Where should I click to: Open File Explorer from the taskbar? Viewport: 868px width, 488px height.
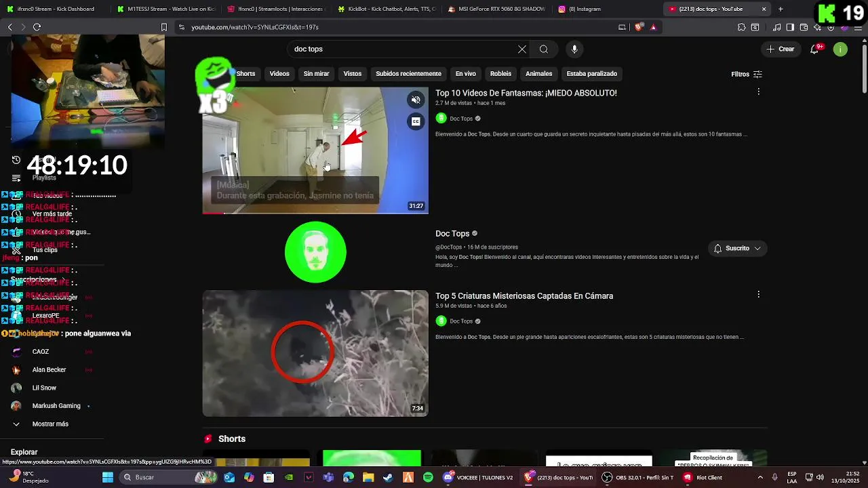(x=368, y=477)
